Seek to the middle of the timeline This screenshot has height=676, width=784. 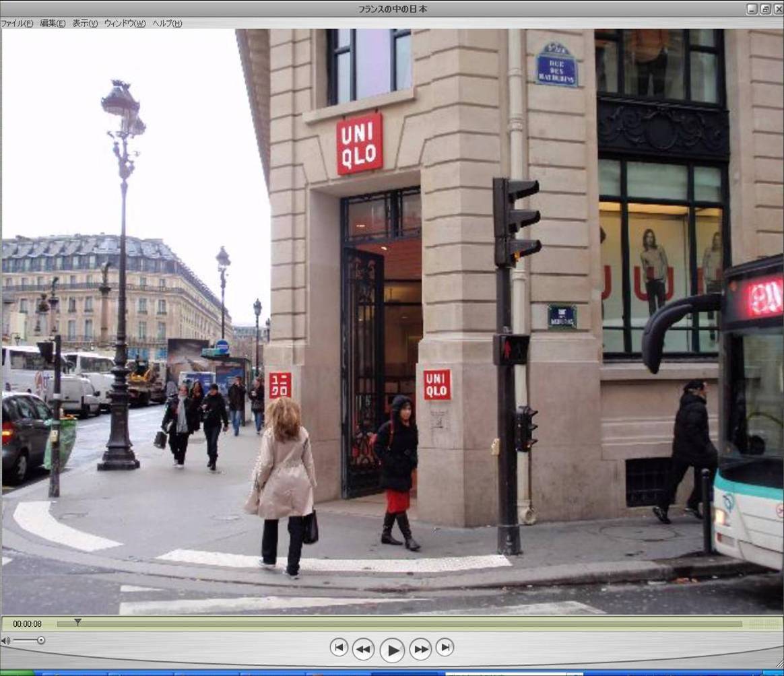[399, 624]
